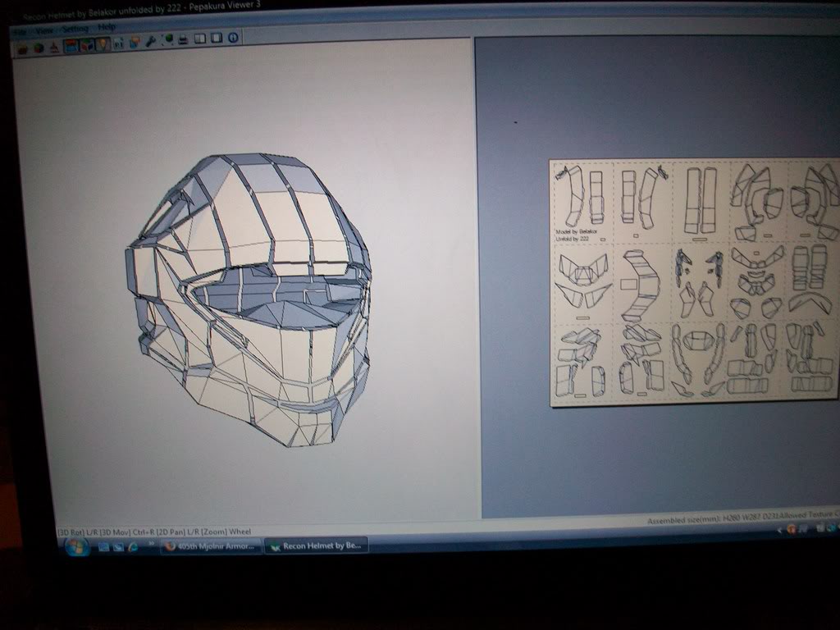
Task: Click the printer icon in toolbar
Action: coord(183,39)
